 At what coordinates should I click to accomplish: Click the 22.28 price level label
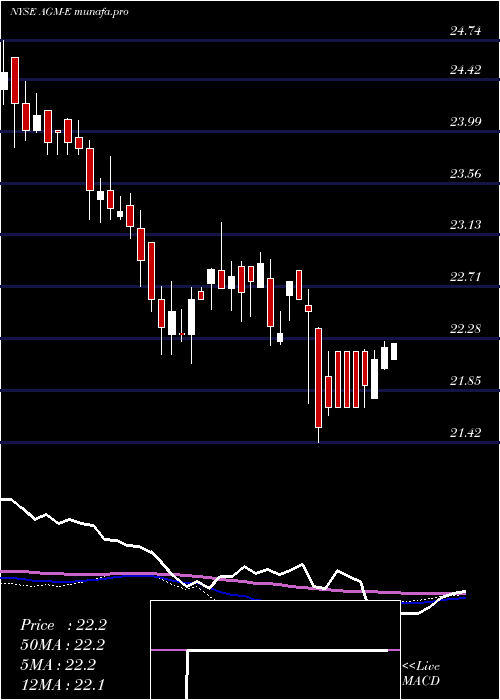click(466, 329)
